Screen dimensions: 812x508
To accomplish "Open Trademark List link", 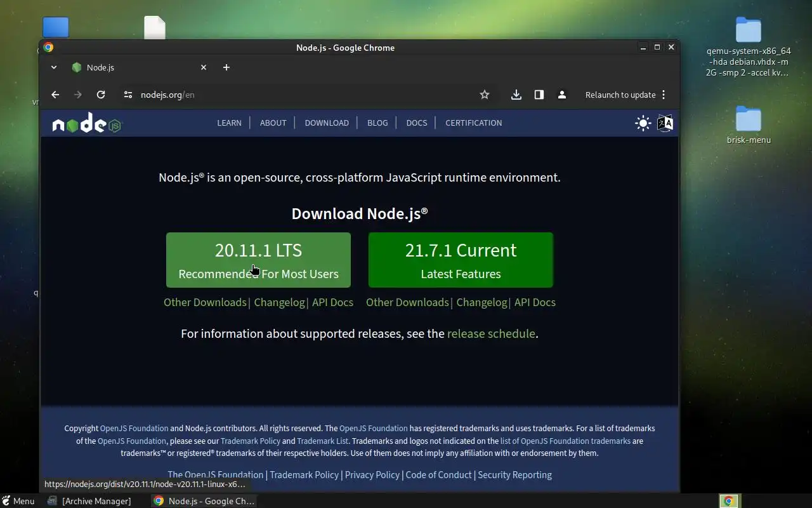I will pos(322,441).
